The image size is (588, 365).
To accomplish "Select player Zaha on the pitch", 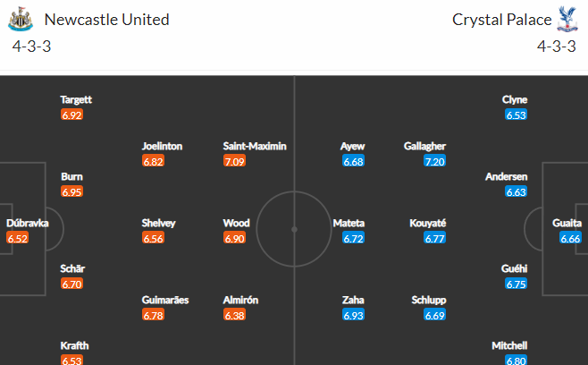I will tap(353, 300).
